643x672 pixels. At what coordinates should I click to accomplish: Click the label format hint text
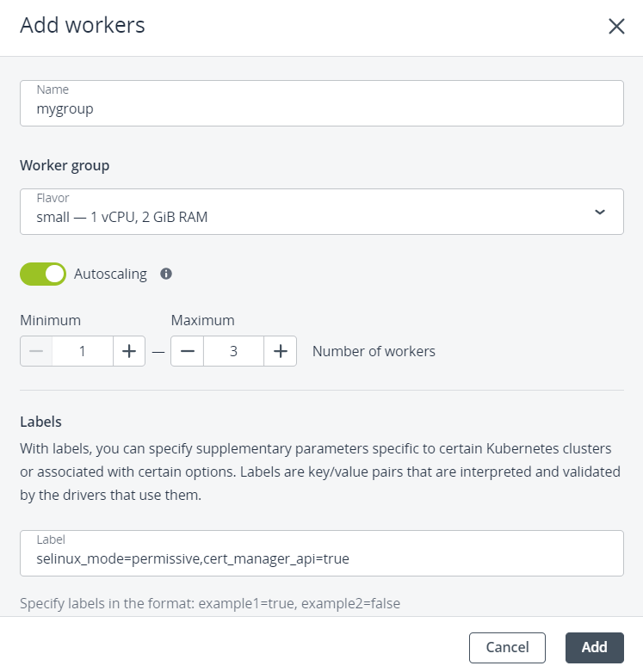point(210,603)
